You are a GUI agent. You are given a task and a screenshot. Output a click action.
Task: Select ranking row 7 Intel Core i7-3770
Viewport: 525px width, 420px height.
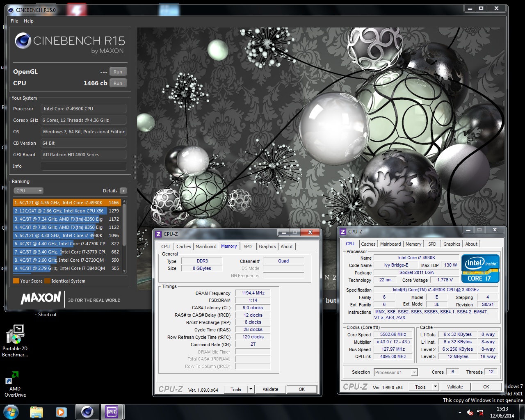(67, 252)
